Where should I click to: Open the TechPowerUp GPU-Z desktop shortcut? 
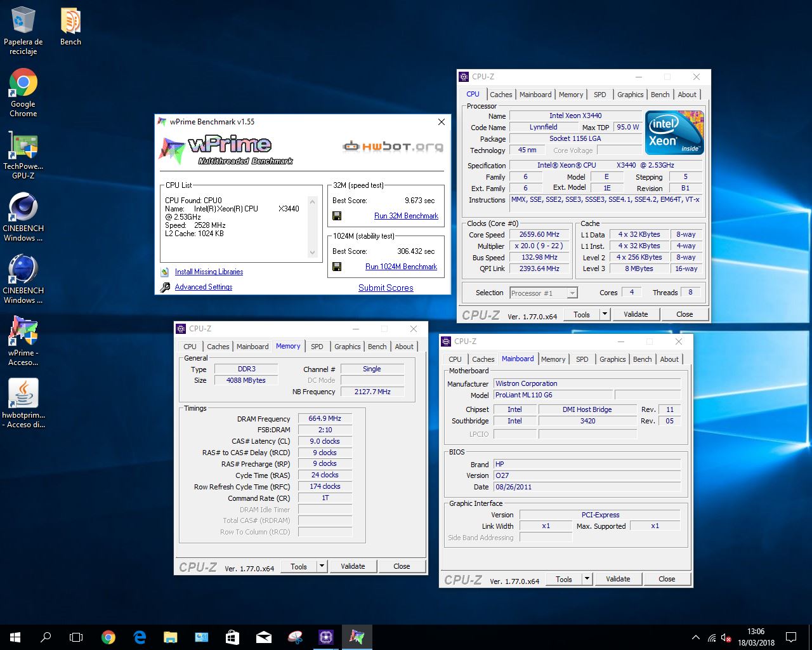tap(23, 155)
